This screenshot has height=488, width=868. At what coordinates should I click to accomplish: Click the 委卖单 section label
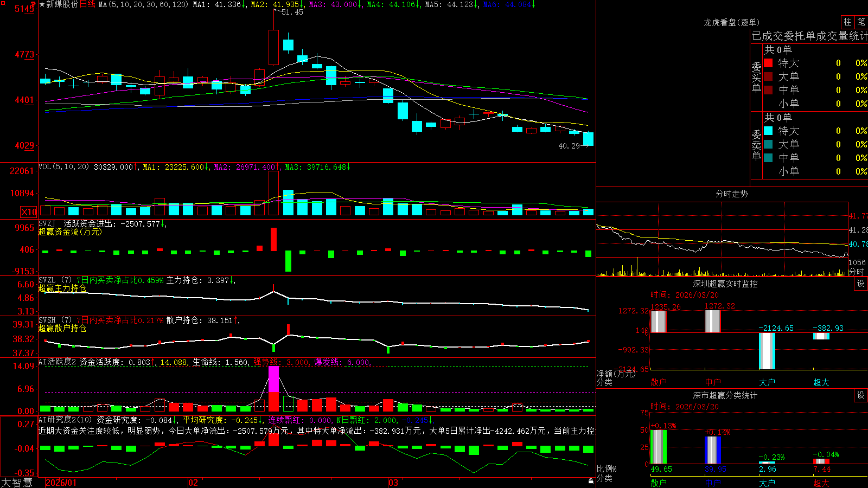[x=756, y=145]
